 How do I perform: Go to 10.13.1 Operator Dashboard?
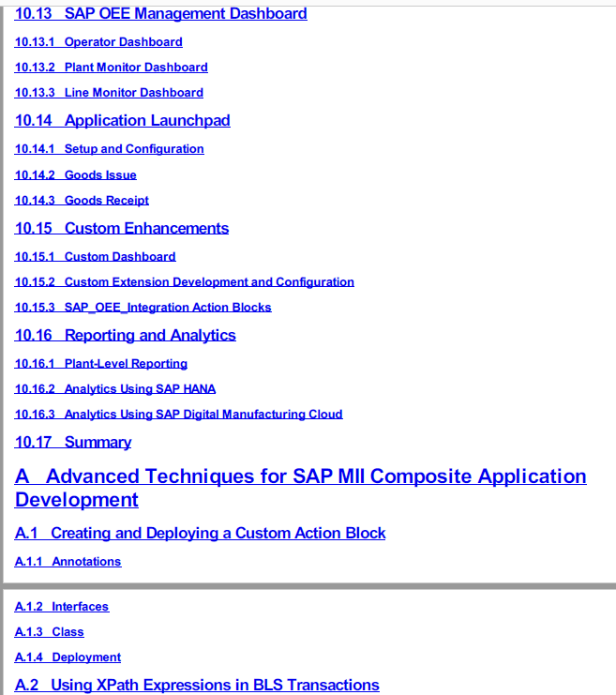coord(98,41)
